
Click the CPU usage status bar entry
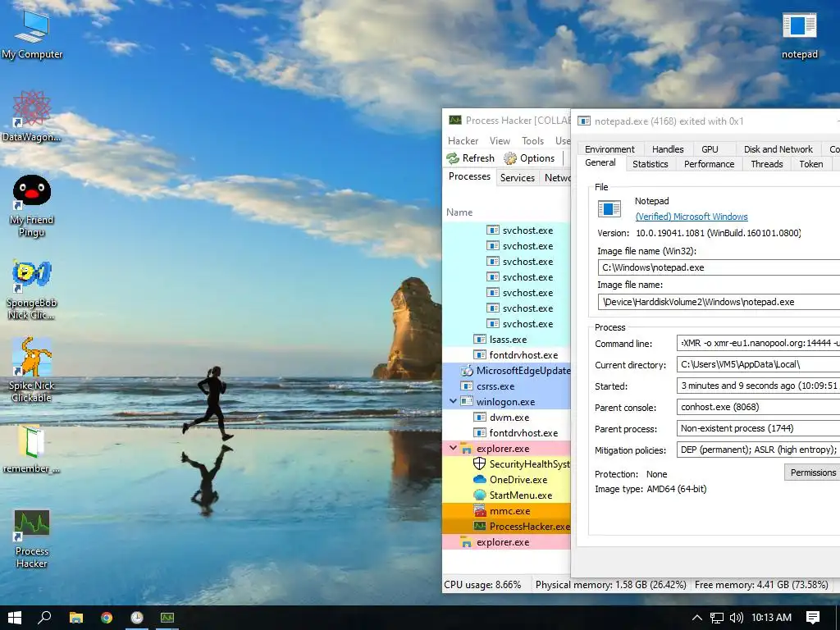click(482, 584)
